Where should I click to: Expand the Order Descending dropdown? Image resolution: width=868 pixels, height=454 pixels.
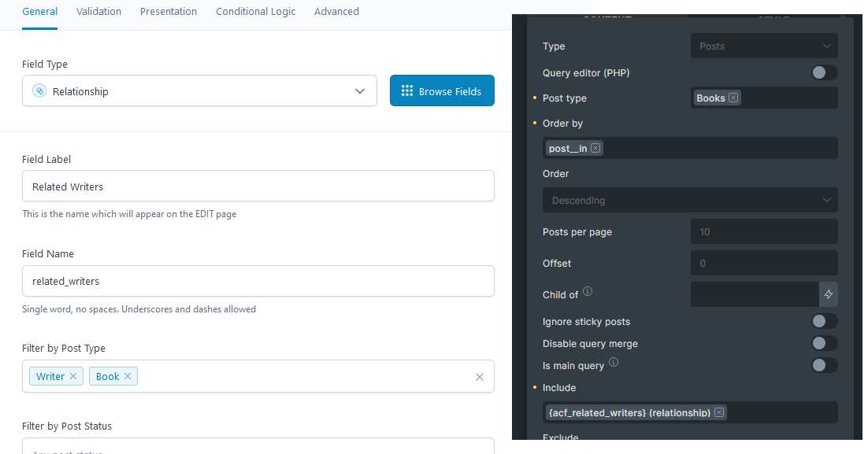coord(689,200)
